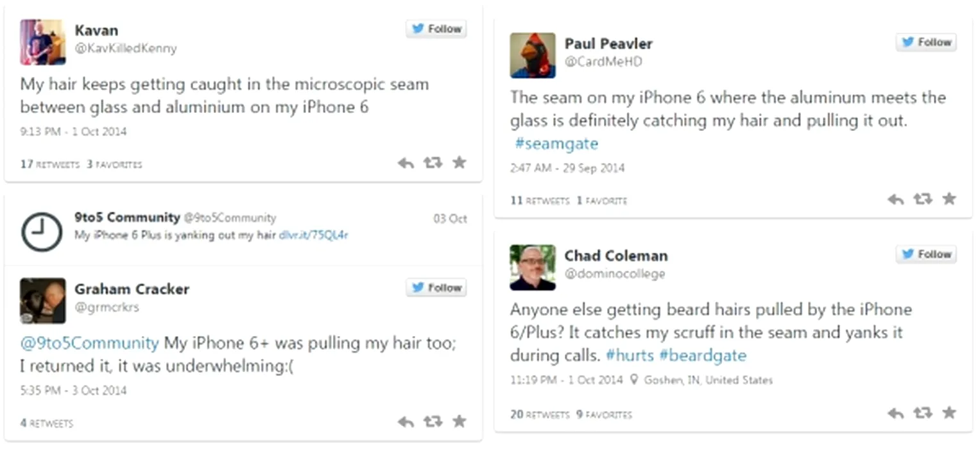The image size is (980, 449).
Task: Open the dlvr.it/75QL4r link
Action: pos(314,235)
